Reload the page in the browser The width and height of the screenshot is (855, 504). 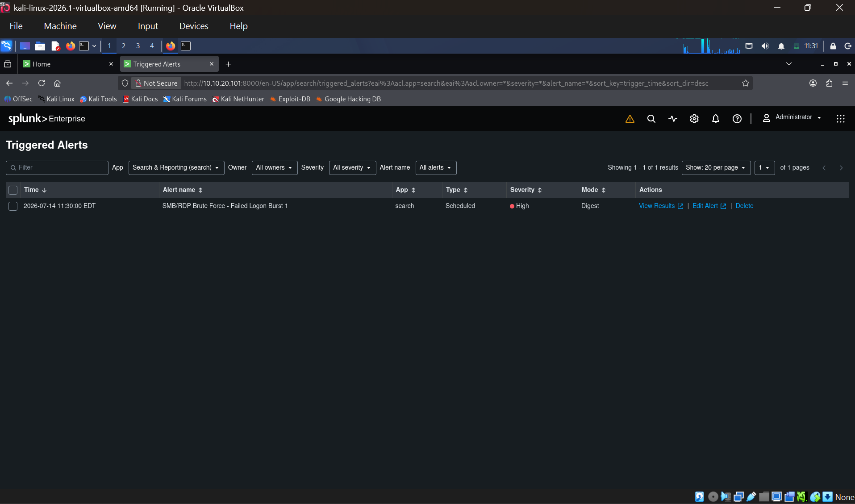pyautogui.click(x=42, y=83)
